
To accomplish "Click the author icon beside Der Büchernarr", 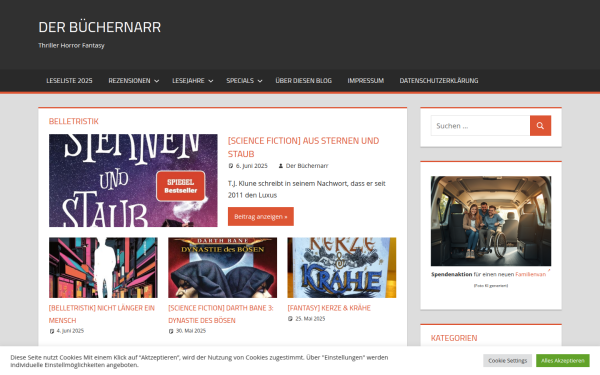I will [280, 166].
